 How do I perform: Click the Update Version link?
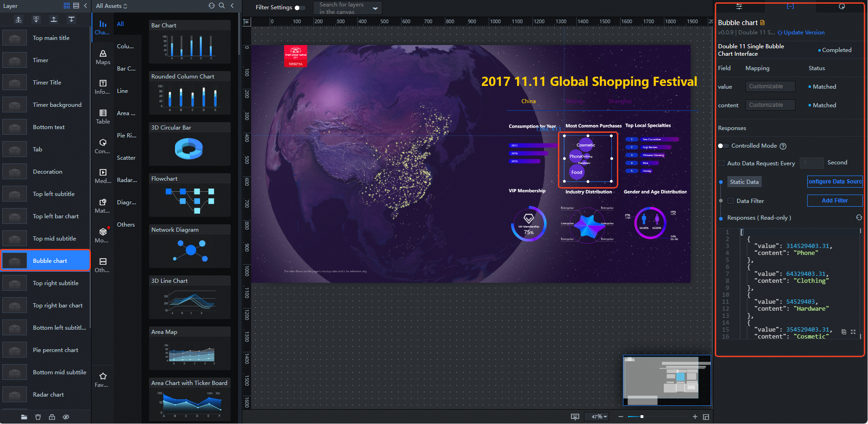coord(804,33)
